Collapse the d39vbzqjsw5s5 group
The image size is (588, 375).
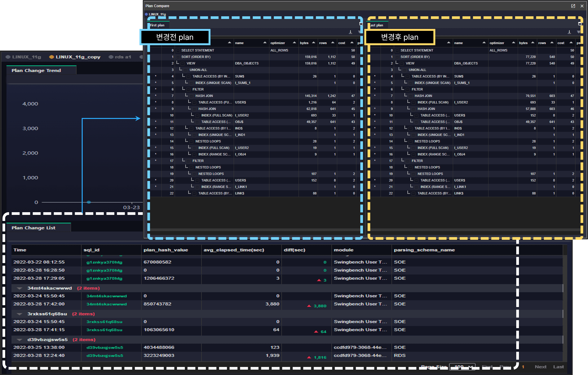pos(20,340)
